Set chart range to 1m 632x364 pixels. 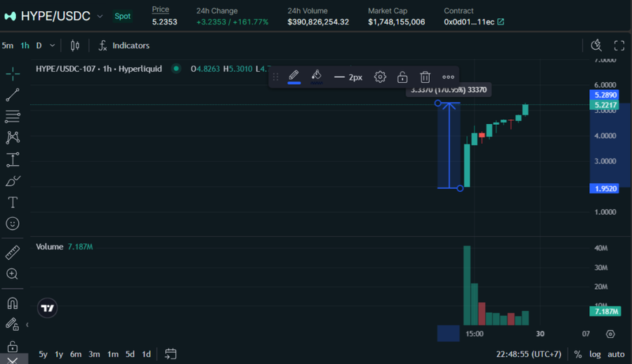tap(113, 354)
